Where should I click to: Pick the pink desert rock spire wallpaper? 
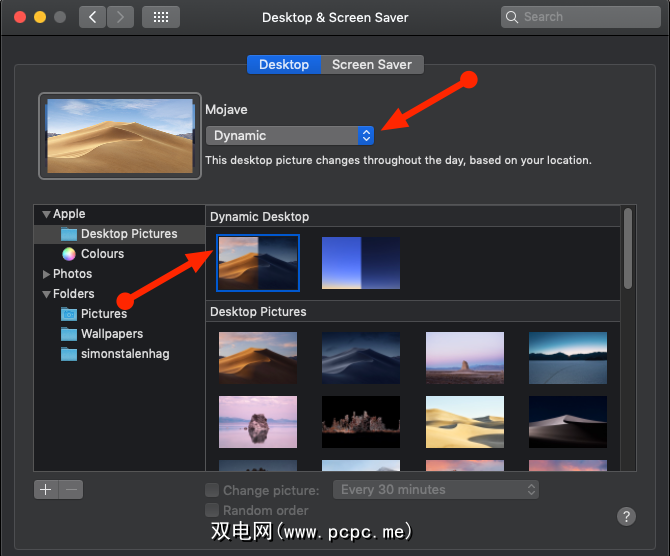coord(465,358)
